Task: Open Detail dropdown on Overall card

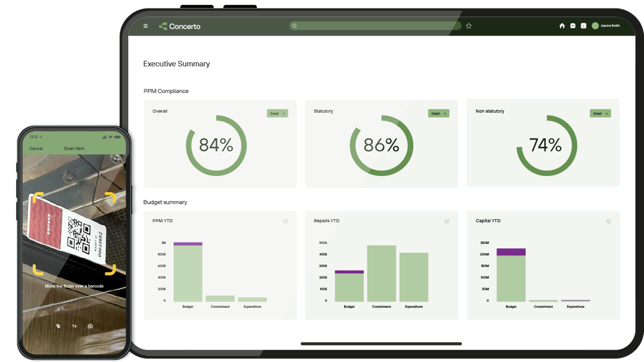Action: tap(277, 113)
